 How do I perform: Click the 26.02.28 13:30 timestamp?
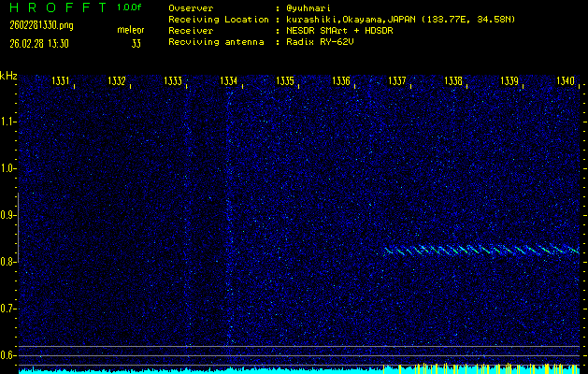38,43
